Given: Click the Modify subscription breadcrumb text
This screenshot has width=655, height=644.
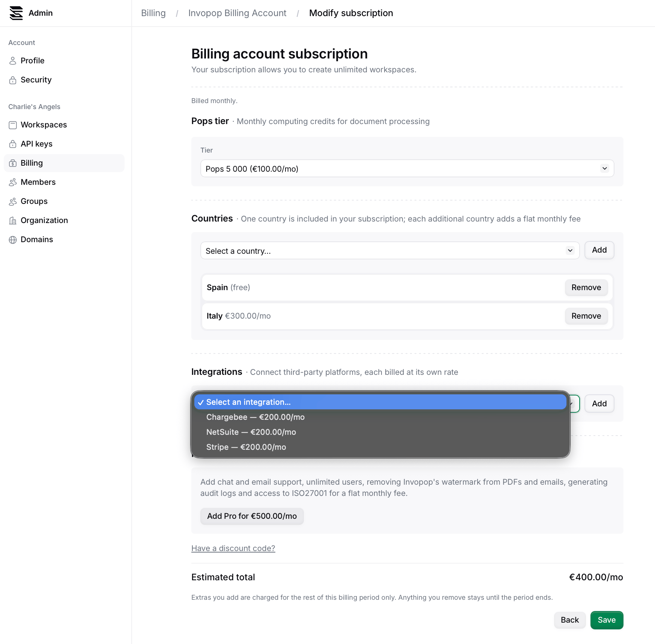Looking at the screenshot, I should (x=351, y=13).
